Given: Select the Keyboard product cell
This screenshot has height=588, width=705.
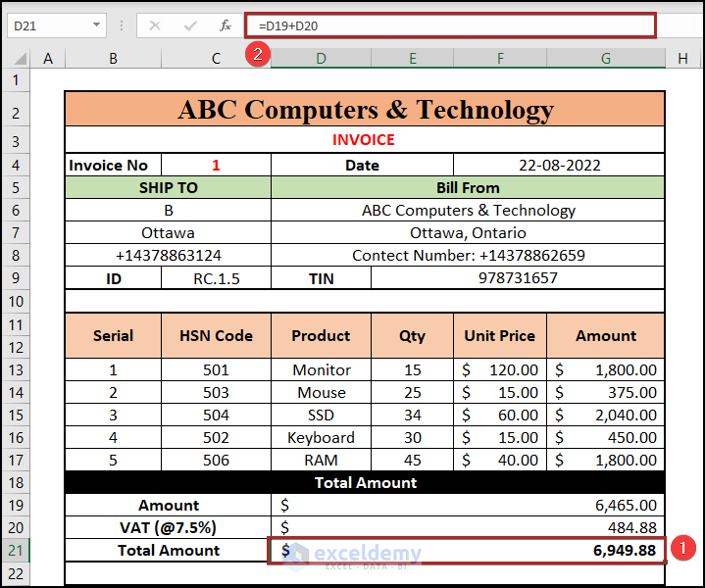Looking at the screenshot, I should pos(321,437).
